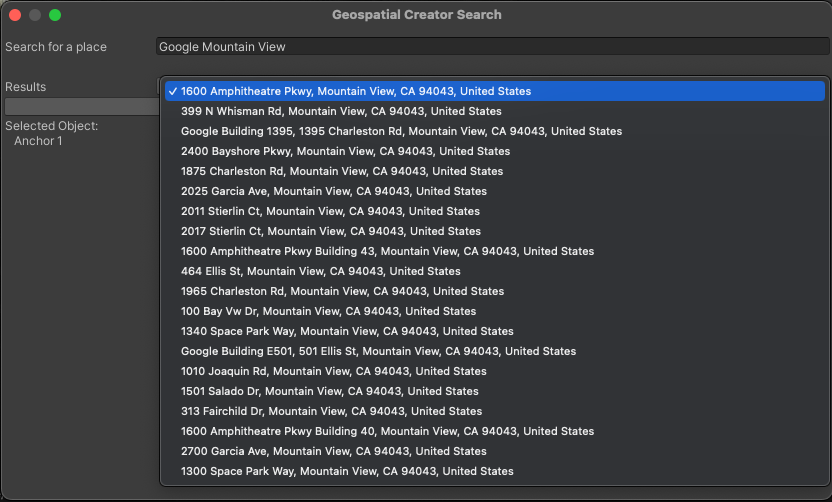Viewport: 832px width, 502px height.
Task: Pick 2400 Bayshore Pkwy from results
Action: (x=345, y=151)
